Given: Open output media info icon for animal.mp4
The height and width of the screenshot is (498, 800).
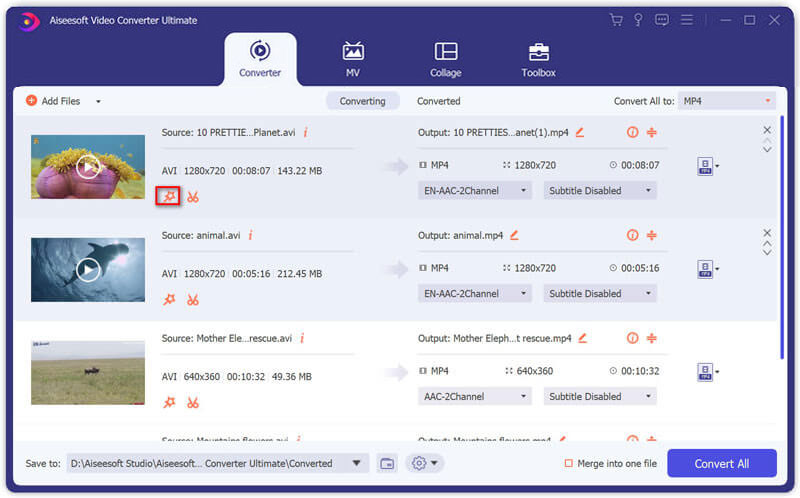Looking at the screenshot, I should tap(632, 235).
